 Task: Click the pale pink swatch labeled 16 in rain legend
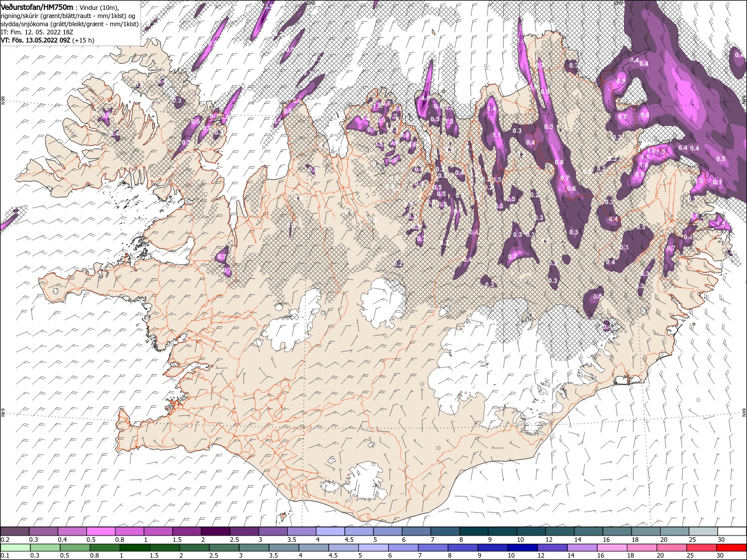(x=611, y=547)
